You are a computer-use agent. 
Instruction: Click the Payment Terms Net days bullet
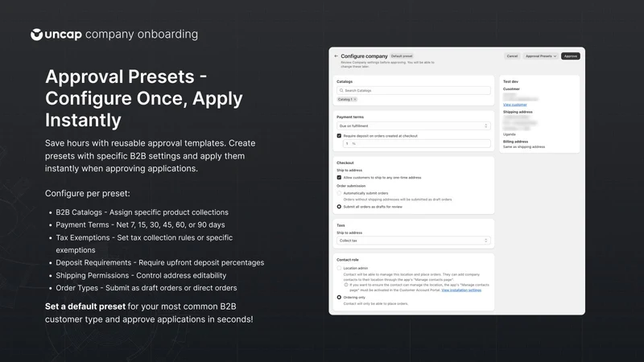tap(140, 225)
